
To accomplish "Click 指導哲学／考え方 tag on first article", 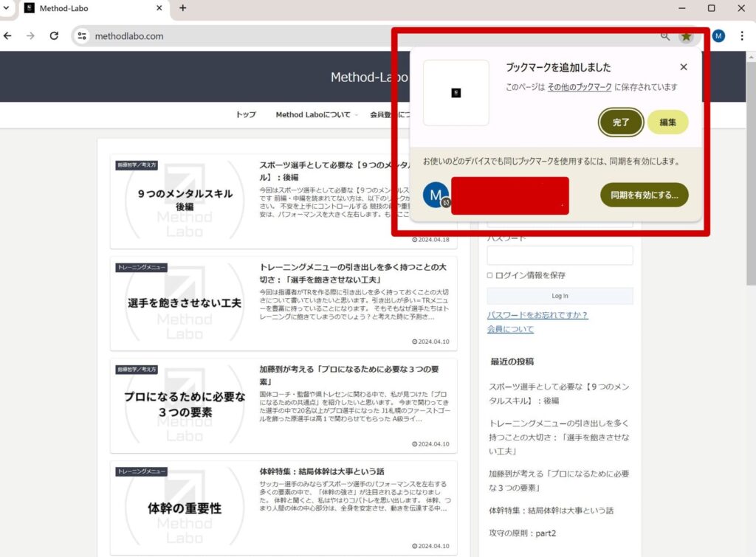I will pyautogui.click(x=137, y=165).
